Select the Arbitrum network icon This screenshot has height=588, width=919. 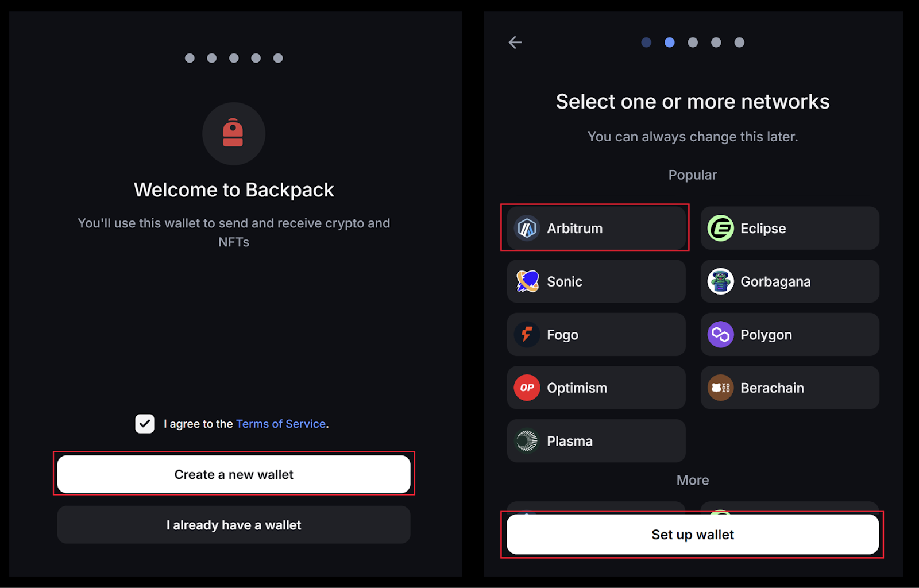(x=527, y=228)
